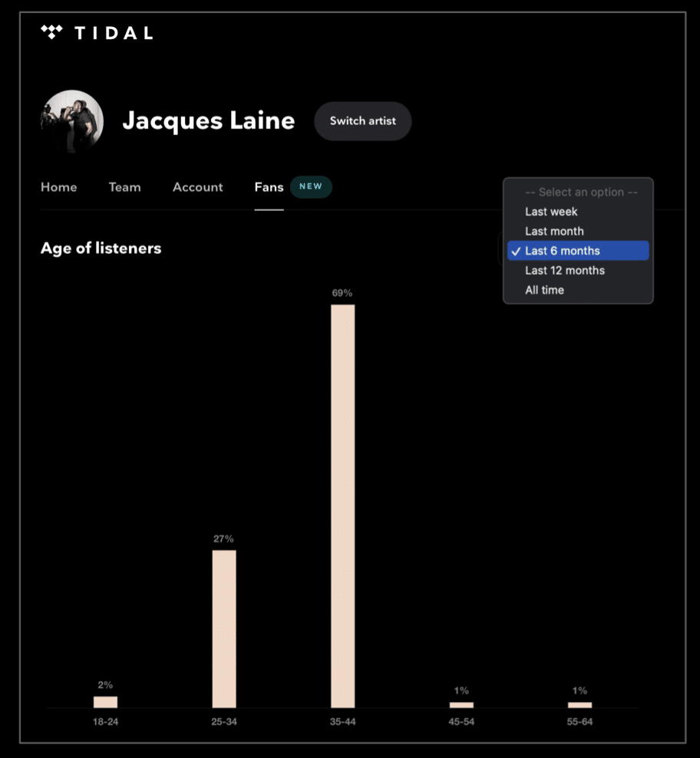Click the NEW badge next to Fans
The width and height of the screenshot is (700, 758).
pos(310,186)
